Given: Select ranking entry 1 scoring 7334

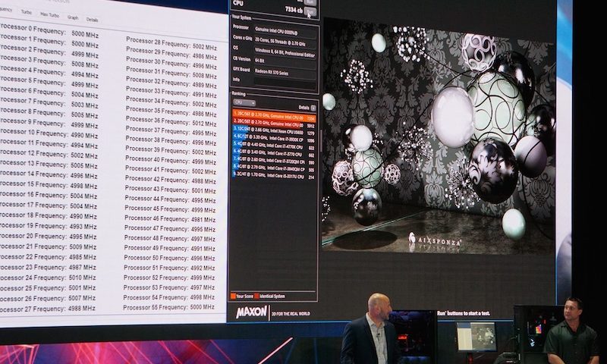Looking at the screenshot, I should pyautogui.click(x=274, y=118).
